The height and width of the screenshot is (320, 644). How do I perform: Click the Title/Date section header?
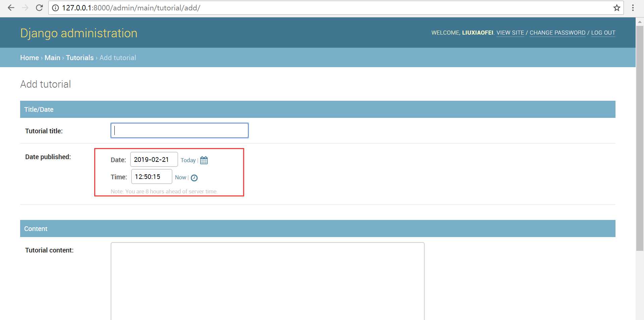pos(318,109)
